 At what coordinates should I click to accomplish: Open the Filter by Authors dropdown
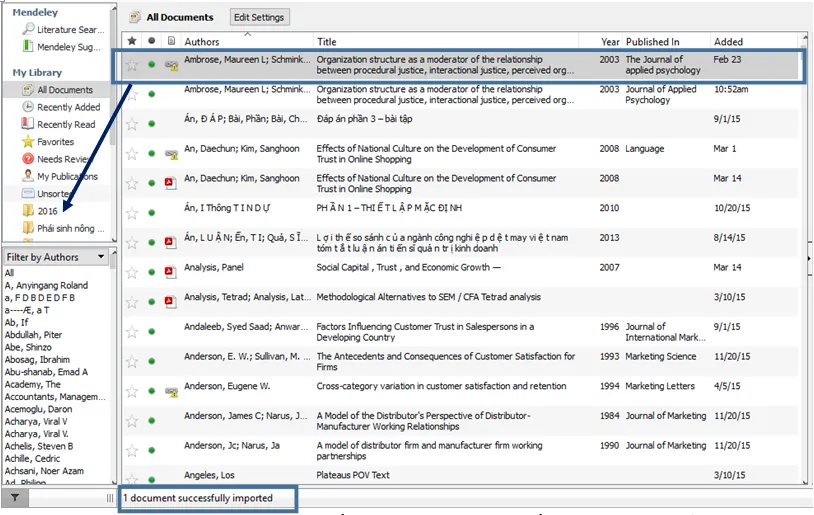tap(56, 257)
